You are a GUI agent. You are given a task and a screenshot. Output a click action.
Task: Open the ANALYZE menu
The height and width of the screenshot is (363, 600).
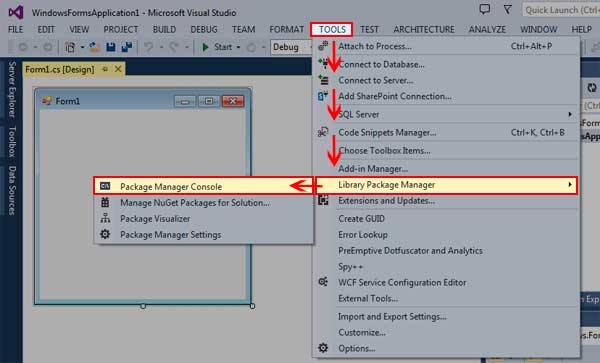[487, 29]
